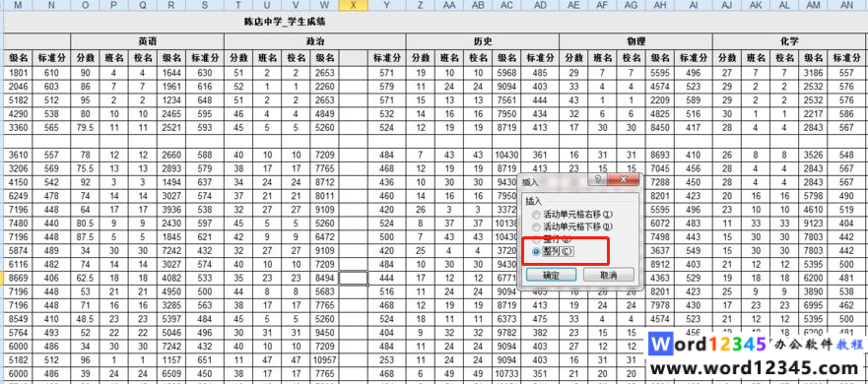Open the dialog's question mark help icon
The height and width of the screenshot is (384, 868).
[597, 180]
